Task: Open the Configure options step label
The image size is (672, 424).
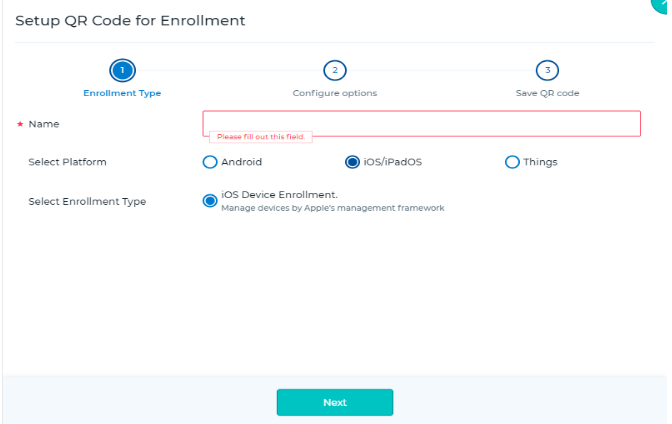Action: pos(335,93)
